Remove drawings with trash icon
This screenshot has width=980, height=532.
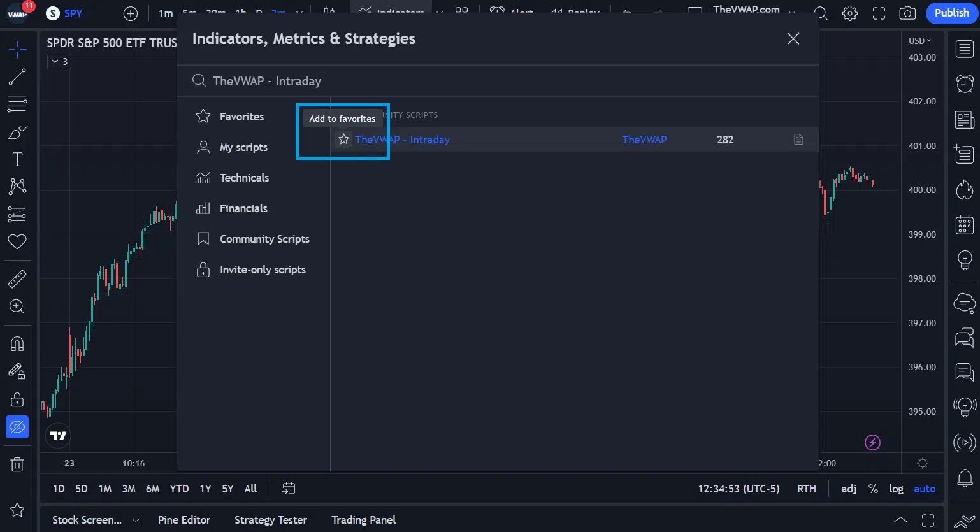(x=17, y=464)
